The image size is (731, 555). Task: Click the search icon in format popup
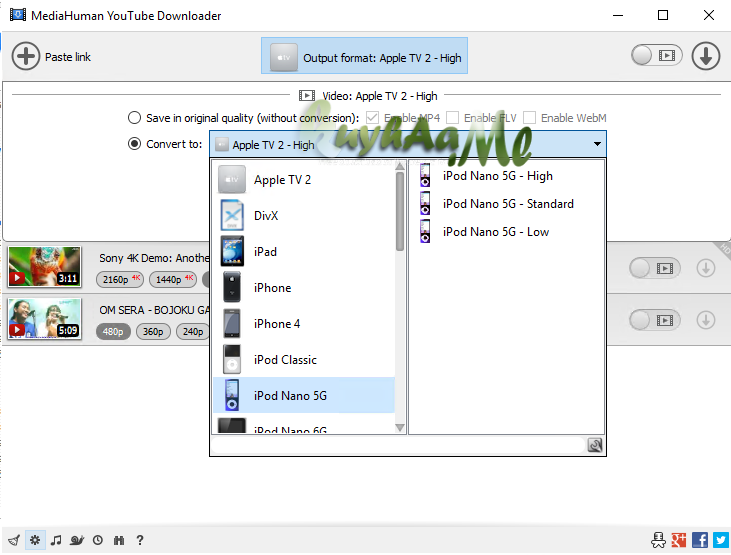595,445
